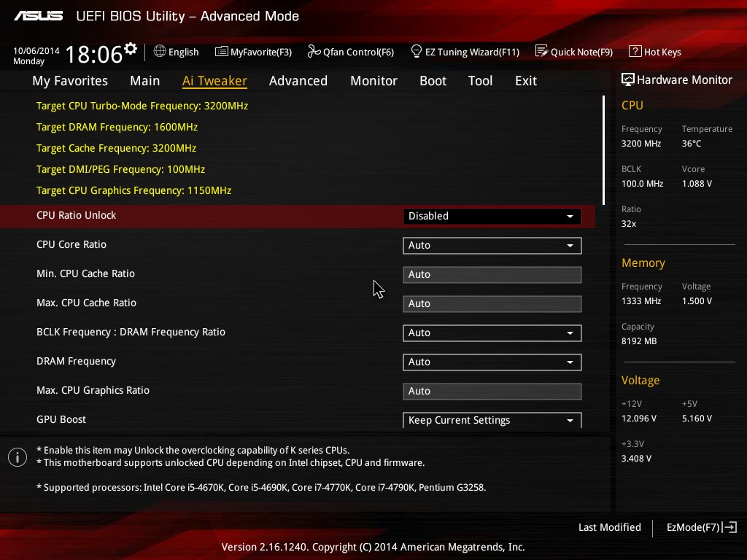Open the MyFavorite(F3) list icon
The height and width of the screenshot is (560, 747).
point(222,52)
